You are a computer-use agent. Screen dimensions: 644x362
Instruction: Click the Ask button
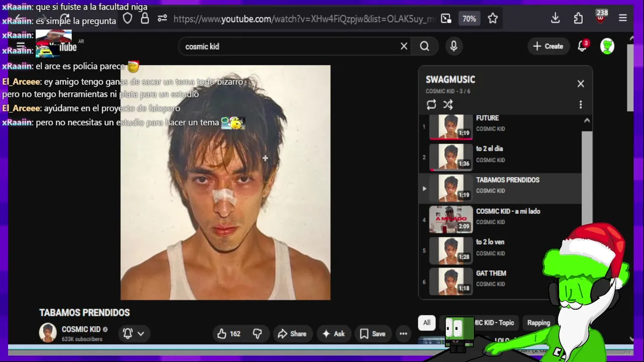334,333
